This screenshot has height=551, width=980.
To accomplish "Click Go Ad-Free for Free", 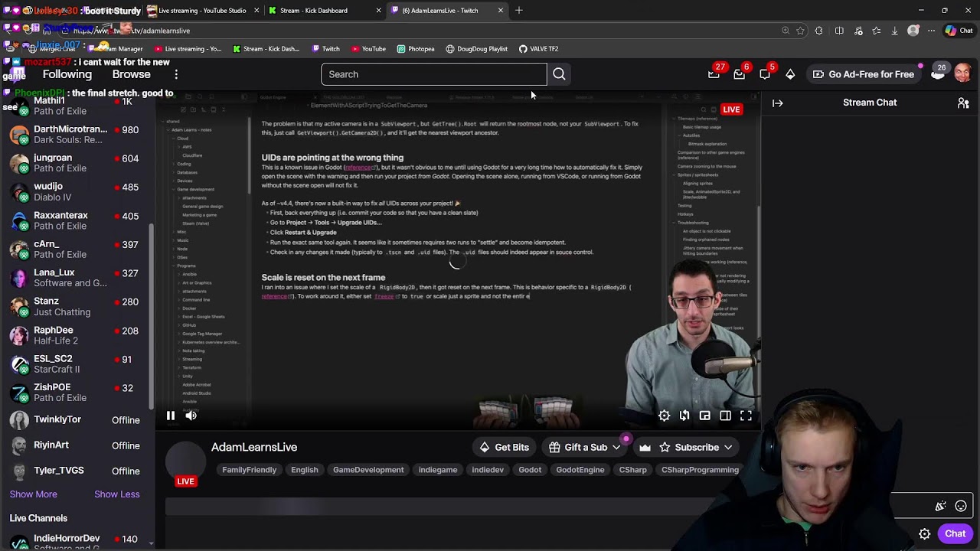I will pos(864,74).
